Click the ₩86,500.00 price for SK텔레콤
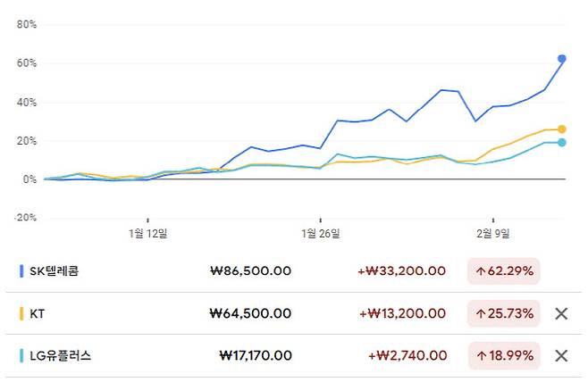This screenshot has width=588, height=382. tap(249, 270)
